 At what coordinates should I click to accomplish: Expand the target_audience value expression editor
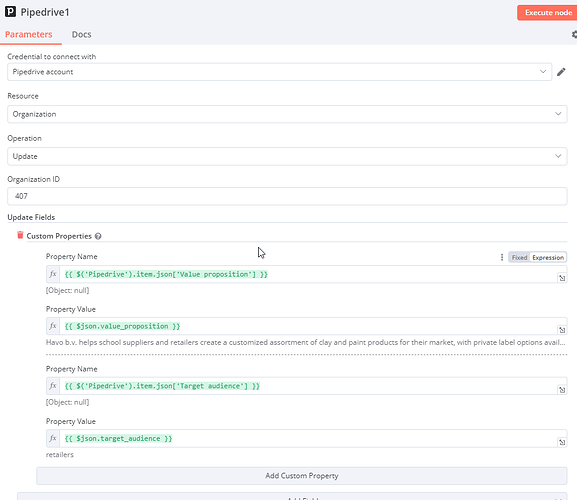click(562, 442)
